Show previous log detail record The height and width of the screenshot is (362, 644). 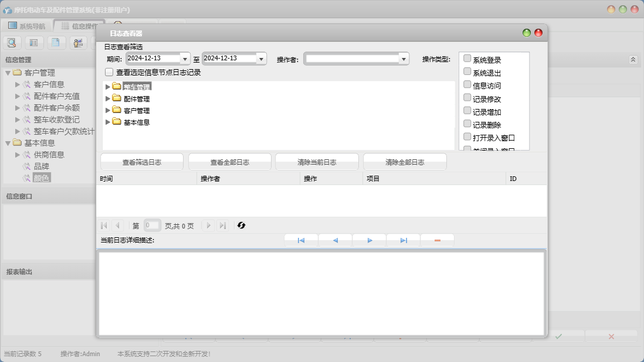(x=335, y=240)
